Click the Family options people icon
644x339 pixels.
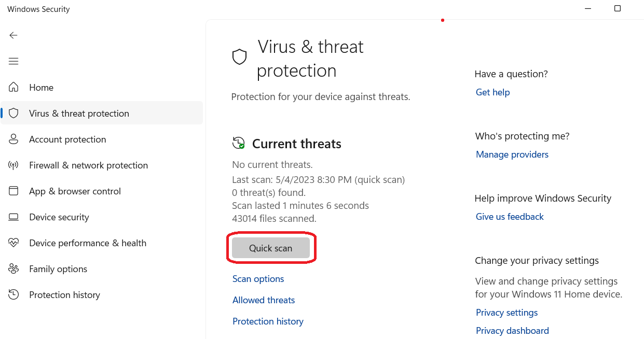pos(13,269)
